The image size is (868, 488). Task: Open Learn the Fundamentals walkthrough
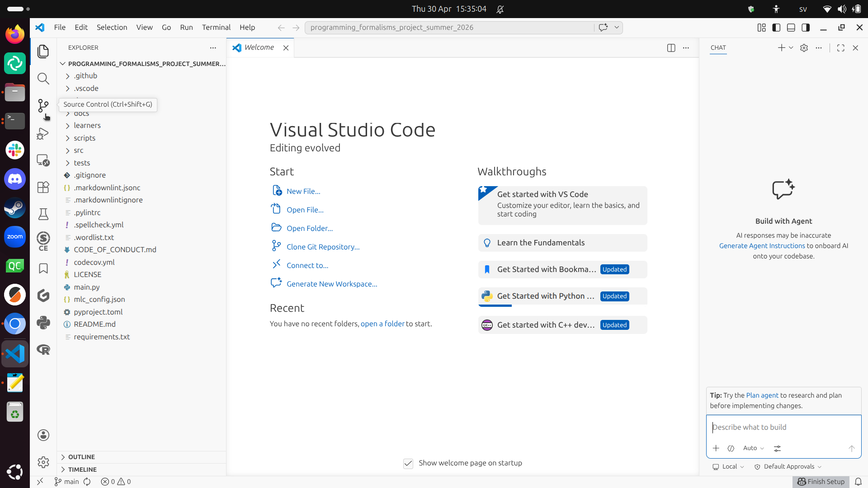click(x=562, y=243)
